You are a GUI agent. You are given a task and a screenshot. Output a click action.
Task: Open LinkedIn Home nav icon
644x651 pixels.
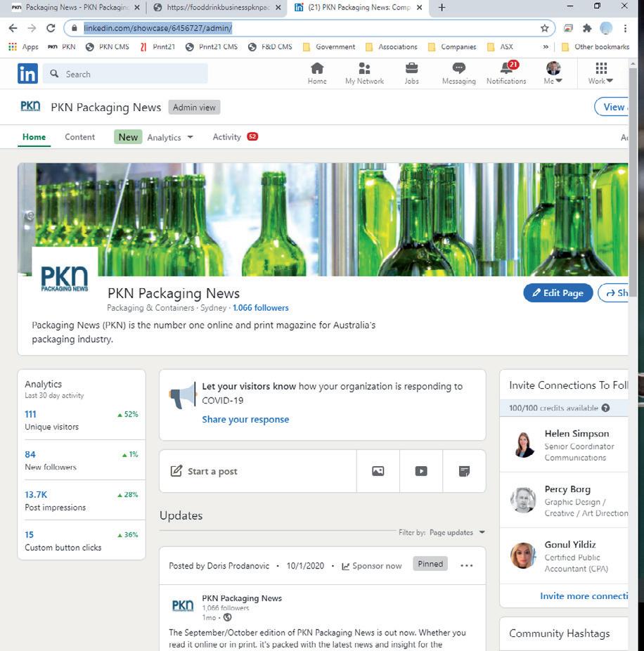coord(317,68)
